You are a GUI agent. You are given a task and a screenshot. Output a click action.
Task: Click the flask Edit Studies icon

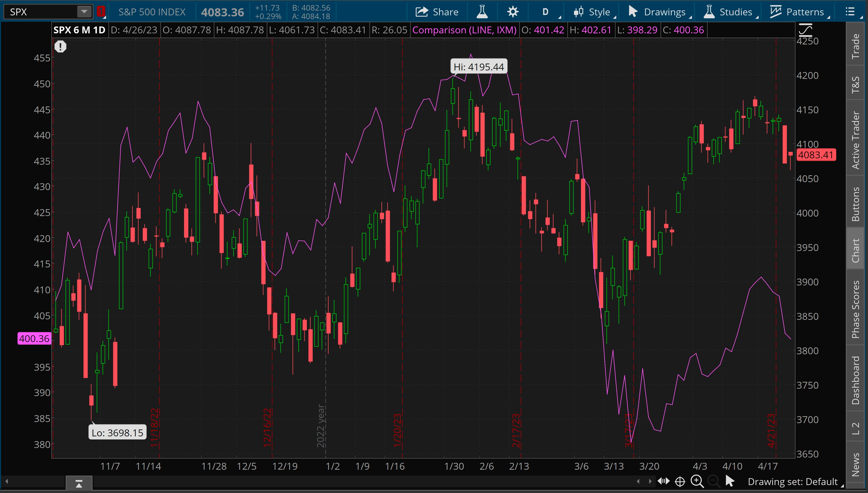click(x=482, y=12)
